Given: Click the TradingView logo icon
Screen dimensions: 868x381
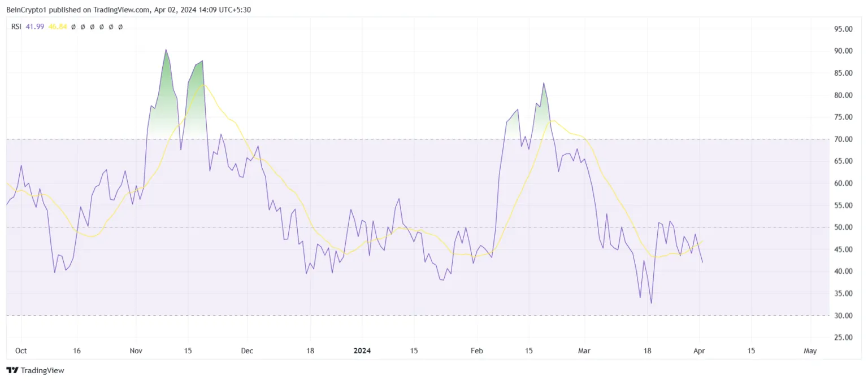Looking at the screenshot, I should click(x=12, y=370).
